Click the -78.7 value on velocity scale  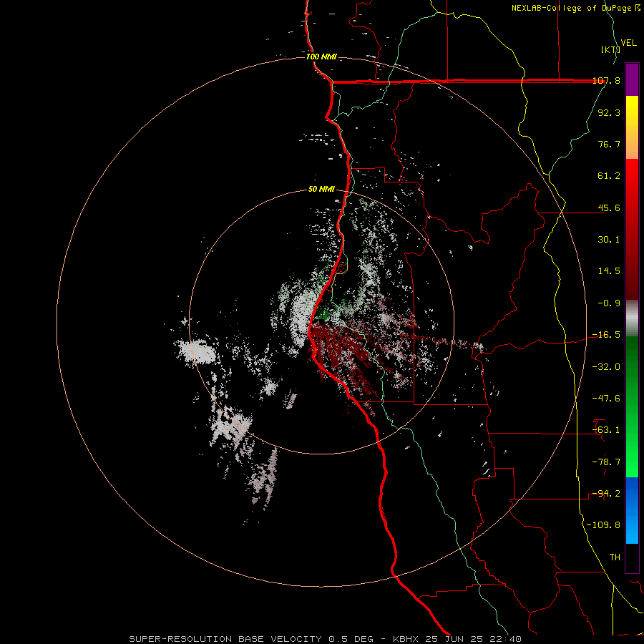click(606, 462)
